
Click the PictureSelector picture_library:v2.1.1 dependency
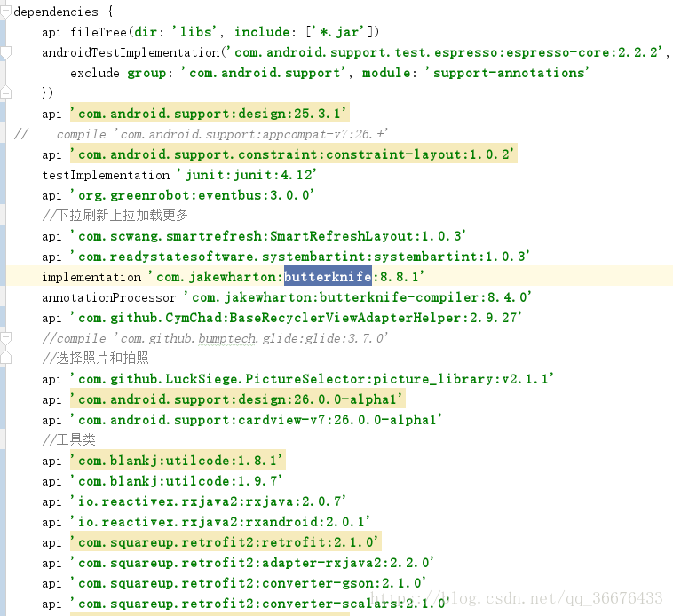(x=312, y=379)
